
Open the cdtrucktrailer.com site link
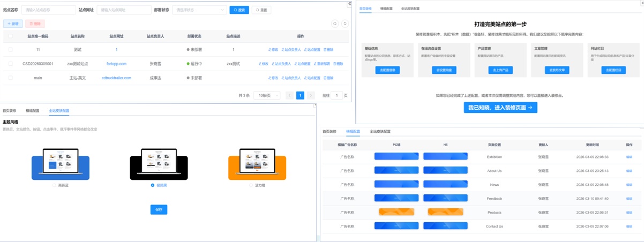(x=116, y=78)
